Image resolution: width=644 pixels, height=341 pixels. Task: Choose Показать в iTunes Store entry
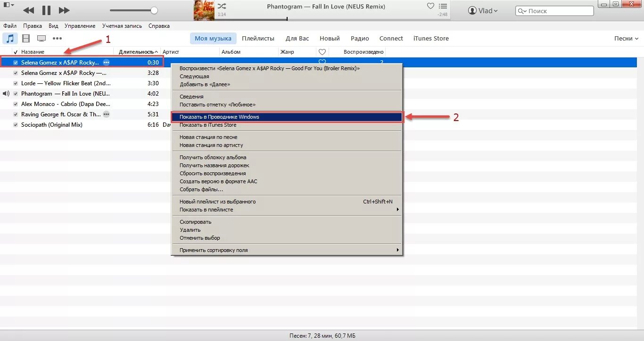coord(287,125)
